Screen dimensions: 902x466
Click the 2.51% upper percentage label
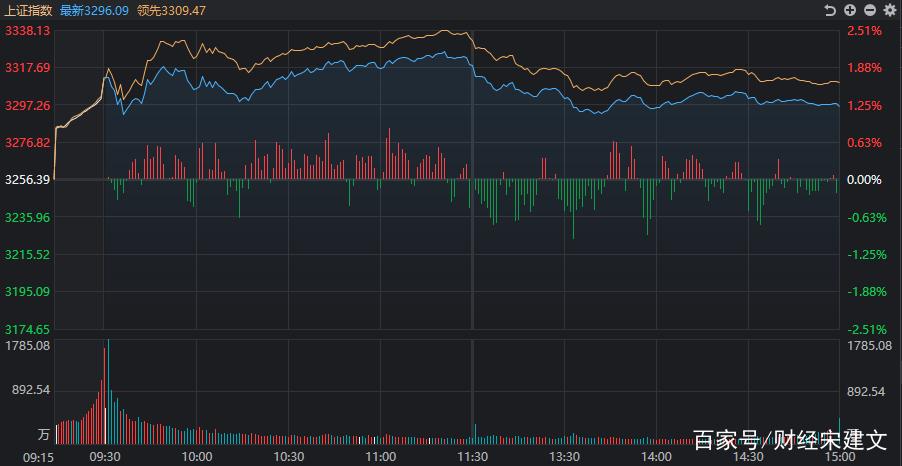click(865, 31)
